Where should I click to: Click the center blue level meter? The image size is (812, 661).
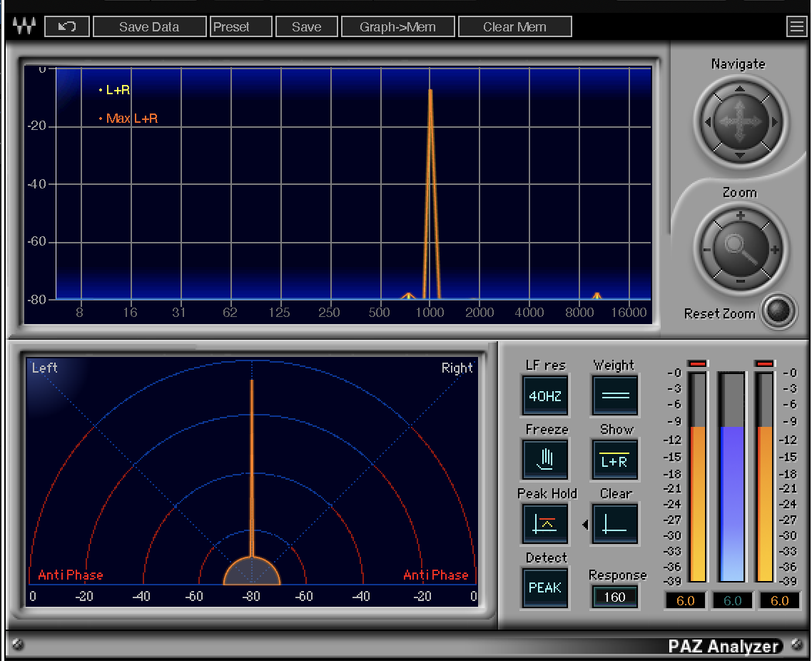point(732,477)
